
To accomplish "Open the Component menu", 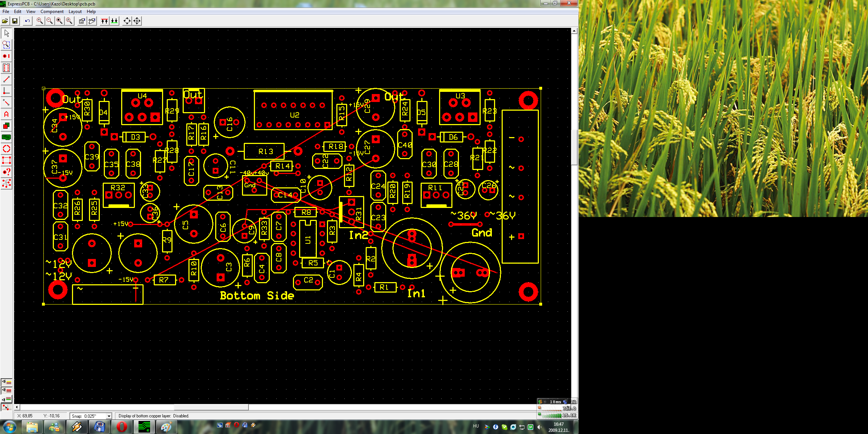I will [x=52, y=12].
